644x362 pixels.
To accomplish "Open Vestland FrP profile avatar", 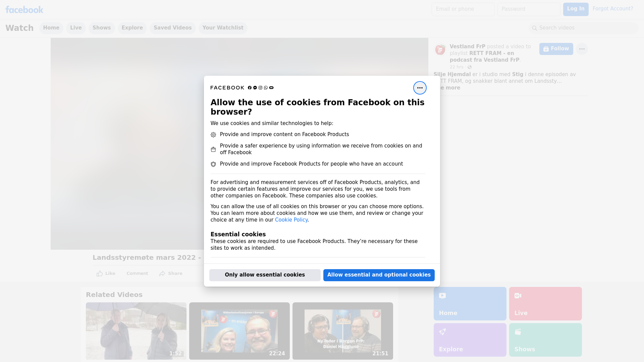I will click(440, 50).
